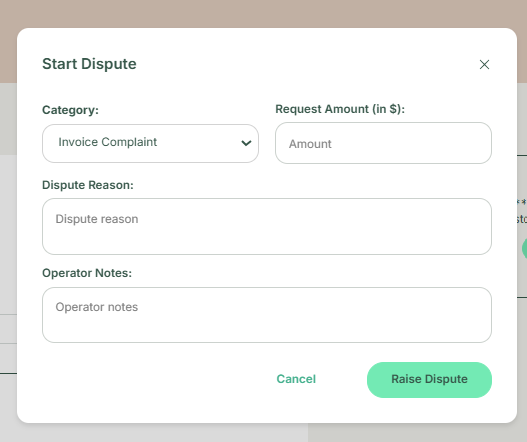Viewport: 527px width, 442px height.
Task: Cancel the dispute form
Action: (x=296, y=379)
